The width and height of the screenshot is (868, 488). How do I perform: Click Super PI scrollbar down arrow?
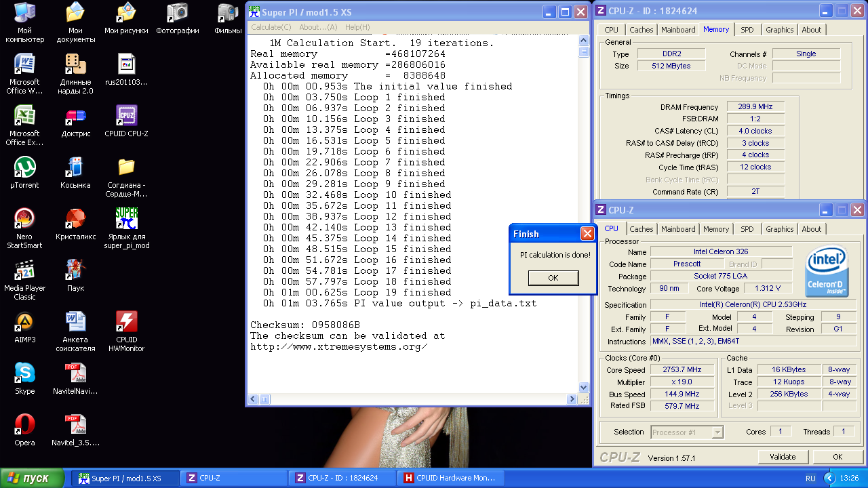[584, 387]
